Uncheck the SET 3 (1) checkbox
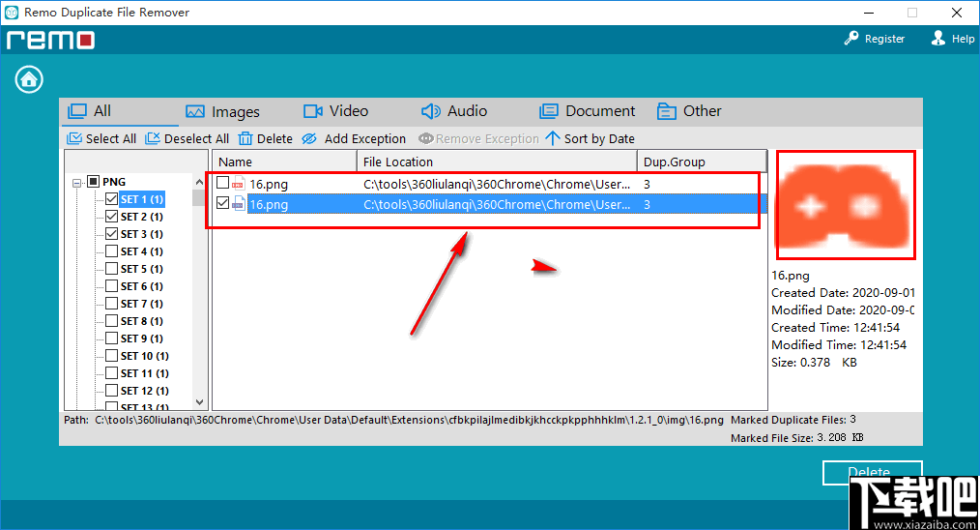The width and height of the screenshot is (980, 530). 112,234
